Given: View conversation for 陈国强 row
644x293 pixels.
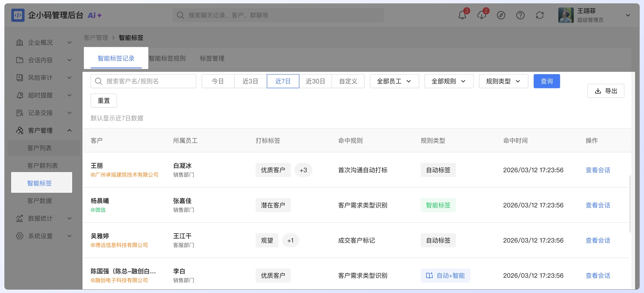Looking at the screenshot, I should pos(598,276).
